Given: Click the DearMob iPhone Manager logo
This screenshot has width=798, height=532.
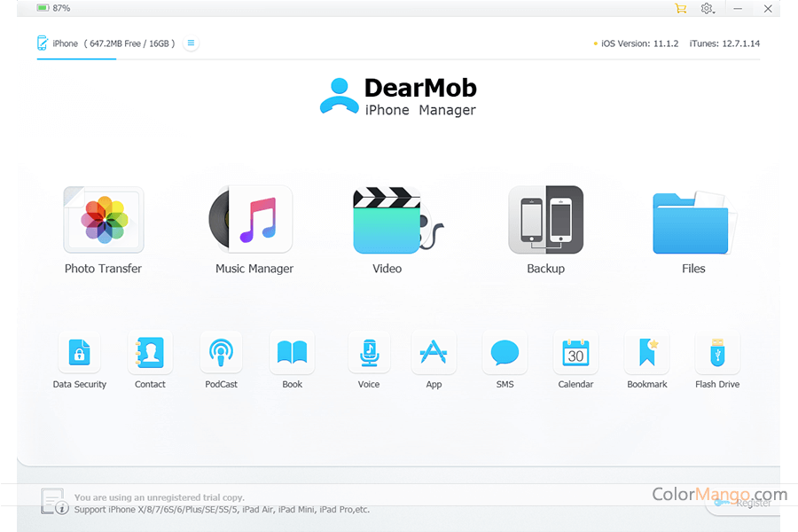Looking at the screenshot, I should click(398, 97).
